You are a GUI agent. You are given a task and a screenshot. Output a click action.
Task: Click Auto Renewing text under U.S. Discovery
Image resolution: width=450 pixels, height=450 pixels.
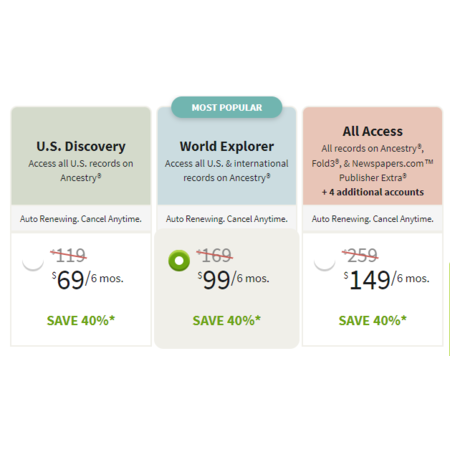(81, 219)
